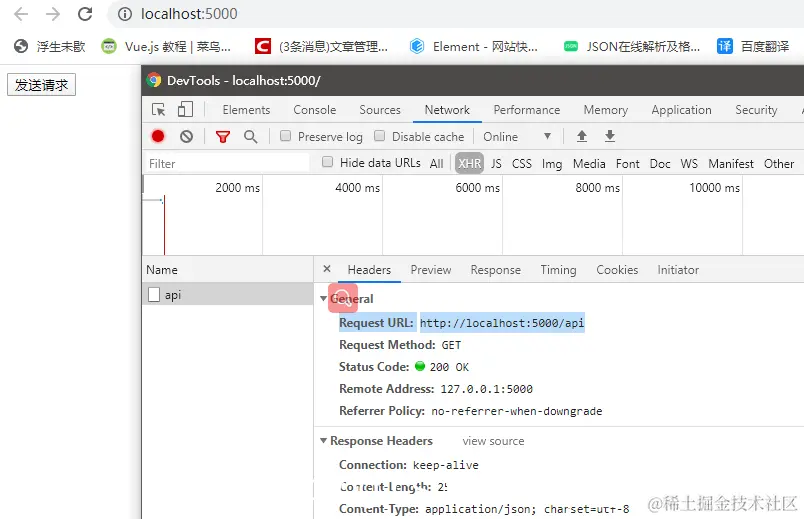Import HAR file with upload arrow
Screen dimensions: 804x519
[x=581, y=136]
